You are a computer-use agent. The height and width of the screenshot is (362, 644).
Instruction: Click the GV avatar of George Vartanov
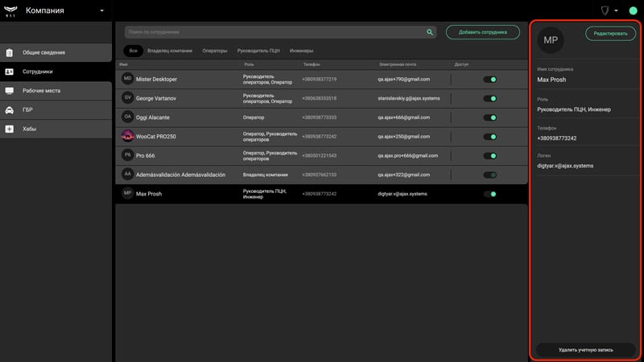(128, 97)
